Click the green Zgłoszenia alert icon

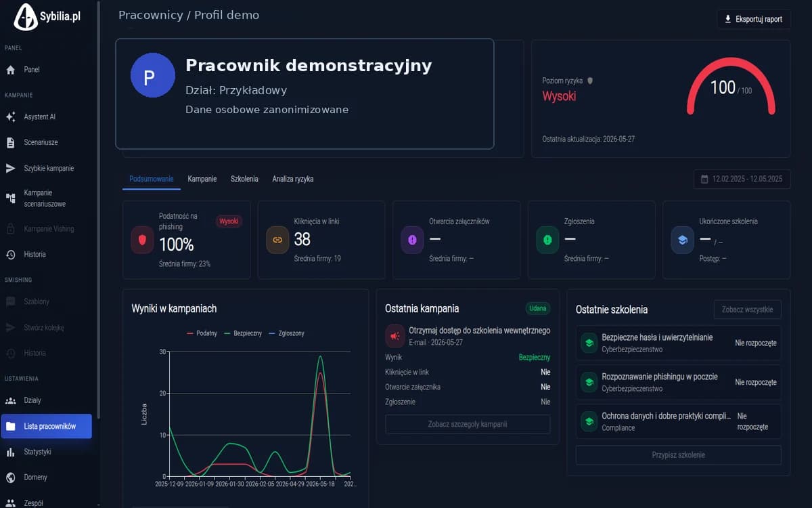pos(547,240)
